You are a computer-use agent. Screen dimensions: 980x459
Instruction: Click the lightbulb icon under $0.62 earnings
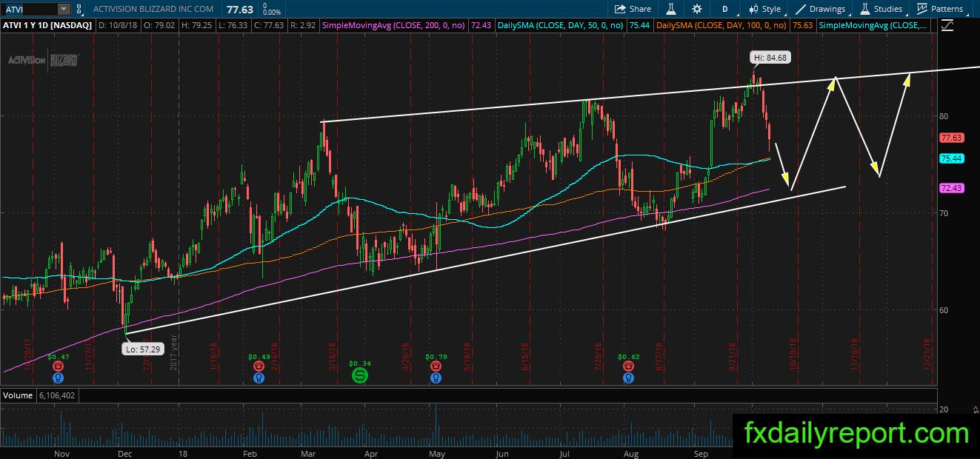coord(629,378)
